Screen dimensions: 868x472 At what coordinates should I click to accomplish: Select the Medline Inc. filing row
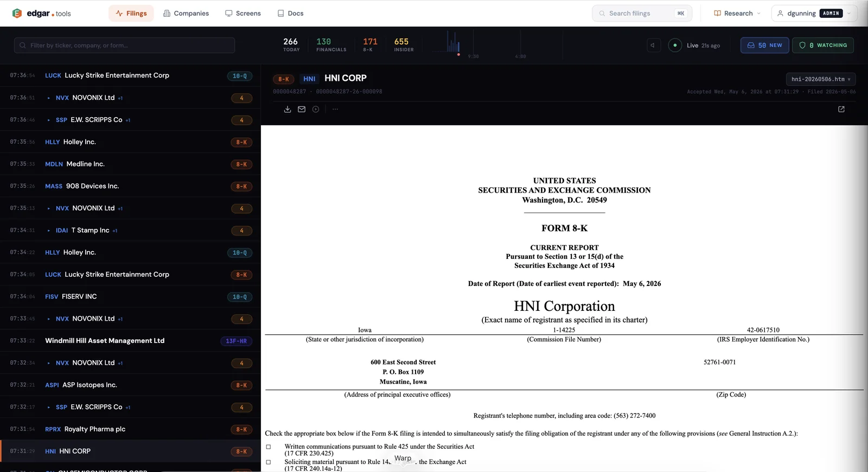(x=130, y=164)
